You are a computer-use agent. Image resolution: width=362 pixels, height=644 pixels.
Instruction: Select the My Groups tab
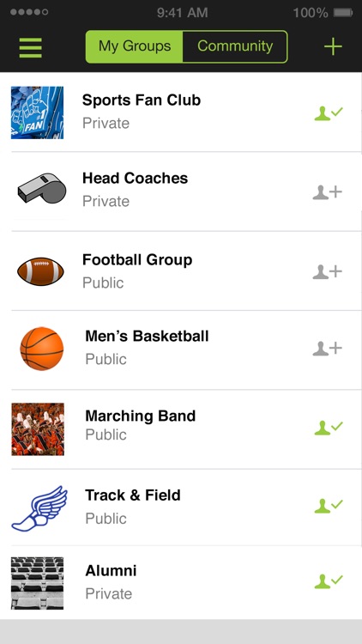(134, 46)
